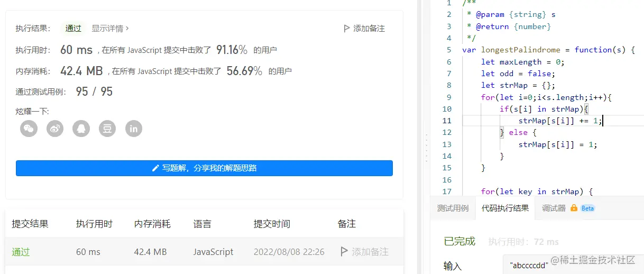Click the flag icon beside top 添加备注
The height and width of the screenshot is (274, 644).
tap(346, 29)
